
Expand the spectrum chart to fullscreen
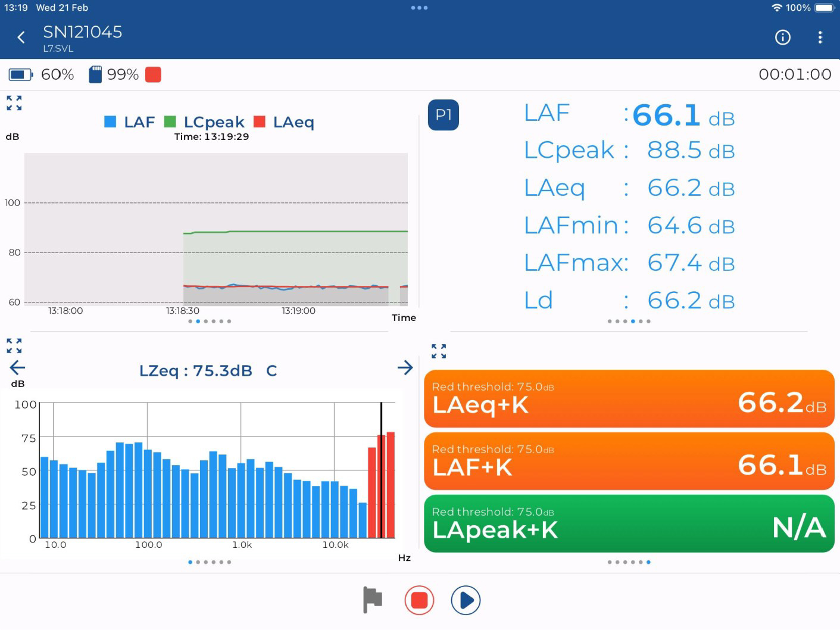pos(14,345)
